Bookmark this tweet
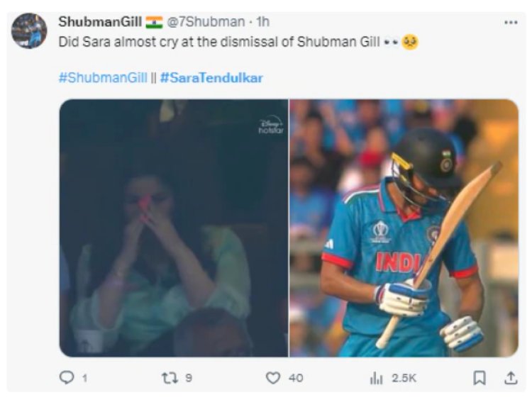The width and height of the screenshot is (532, 407). coord(479,378)
